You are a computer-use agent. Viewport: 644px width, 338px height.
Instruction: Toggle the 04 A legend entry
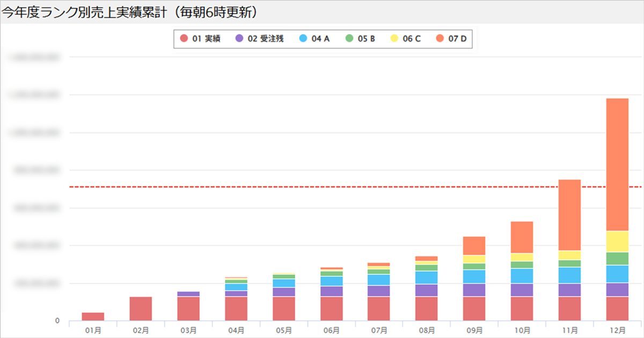(x=314, y=39)
